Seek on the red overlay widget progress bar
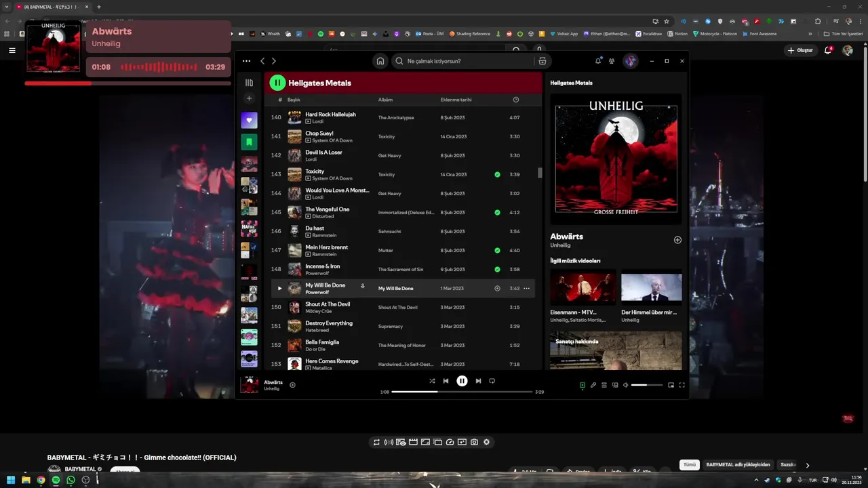This screenshot has width=868, height=488. click(127, 83)
